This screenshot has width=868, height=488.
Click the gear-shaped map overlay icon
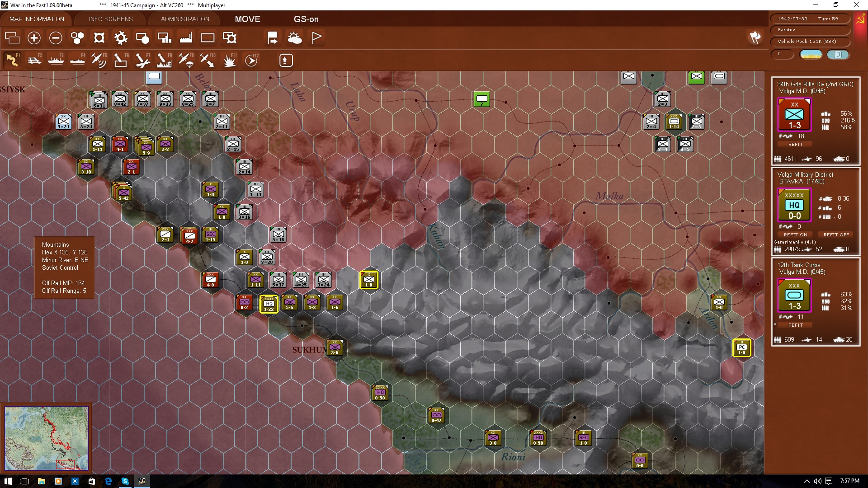[x=121, y=38]
